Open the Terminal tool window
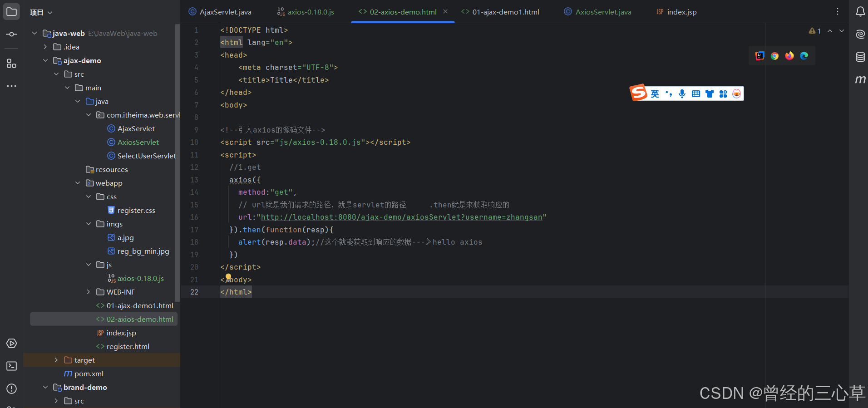Image resolution: width=868 pixels, height=408 pixels. 12,366
